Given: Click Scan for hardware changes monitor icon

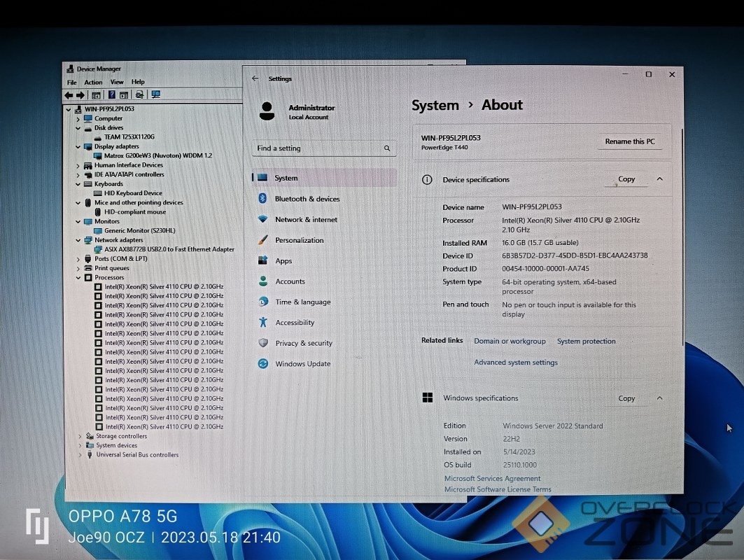Looking at the screenshot, I should [155, 94].
